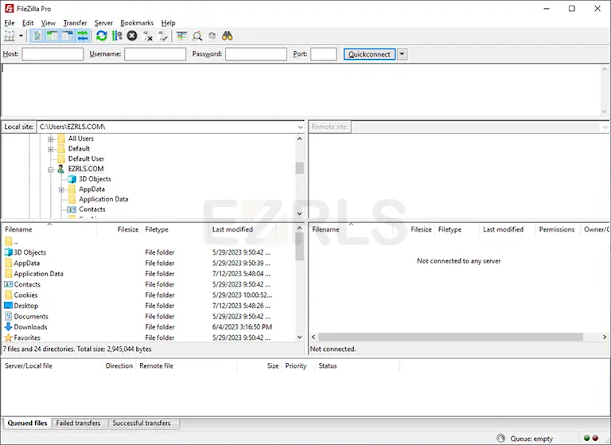Expand the AppData tree node
This screenshot has width=611, height=445.
pos(62,190)
